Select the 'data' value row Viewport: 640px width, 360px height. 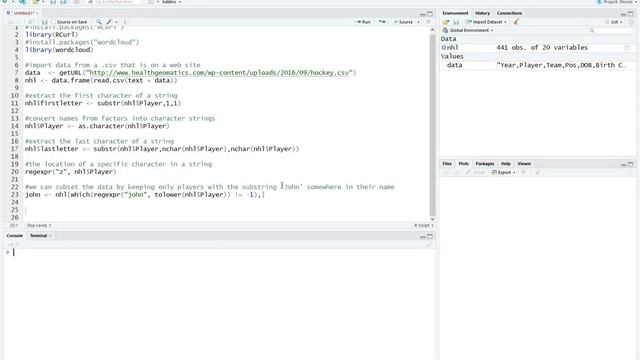pos(538,65)
